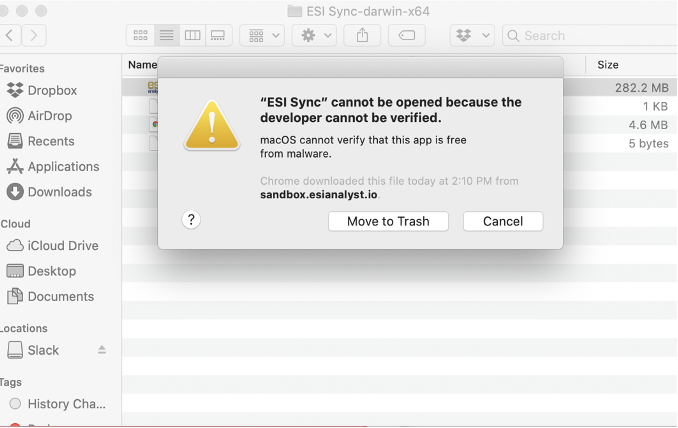Open the gear action menu

click(x=314, y=35)
